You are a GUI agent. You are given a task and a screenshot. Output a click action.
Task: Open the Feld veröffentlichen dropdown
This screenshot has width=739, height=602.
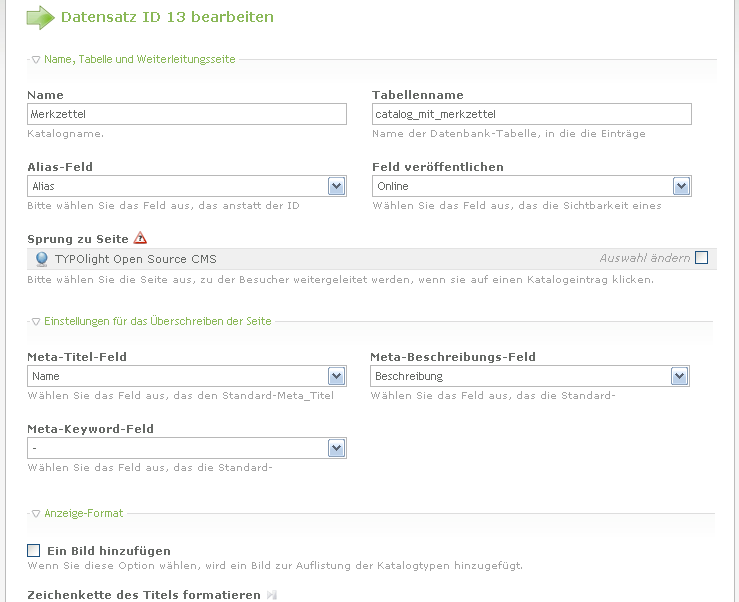coord(682,186)
